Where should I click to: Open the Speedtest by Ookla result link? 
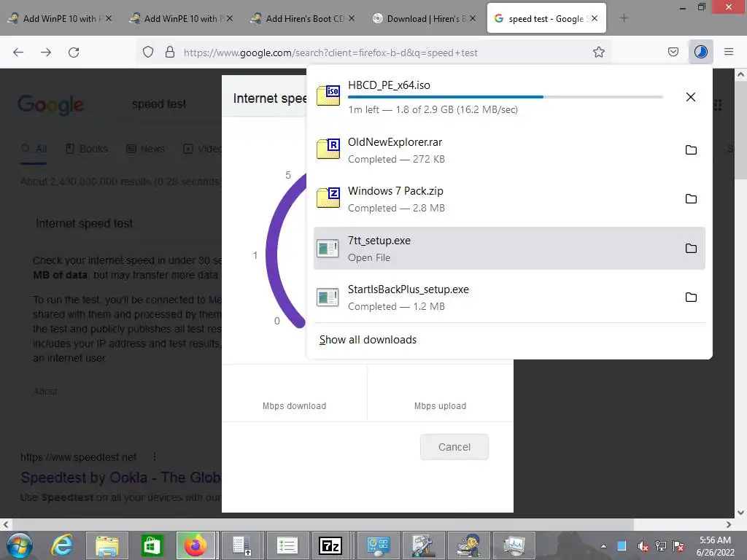[x=121, y=477]
